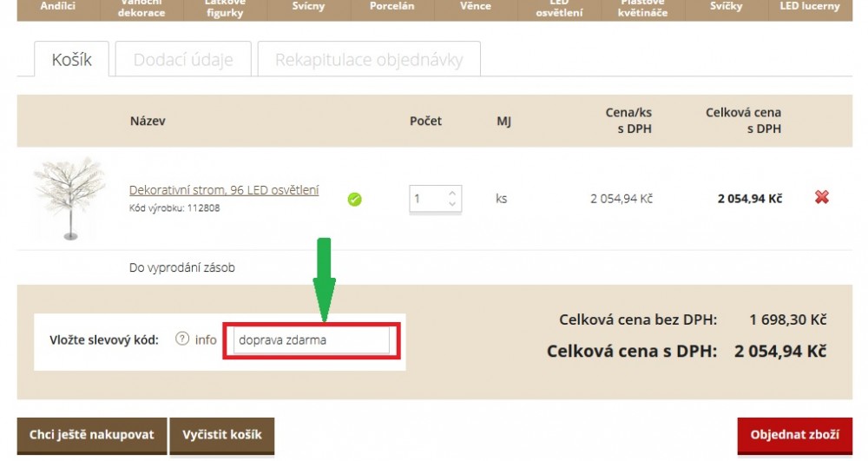This screenshot has height=461, width=868.
Task: Click the Chci ještě nakupovat button
Action: tap(92, 435)
